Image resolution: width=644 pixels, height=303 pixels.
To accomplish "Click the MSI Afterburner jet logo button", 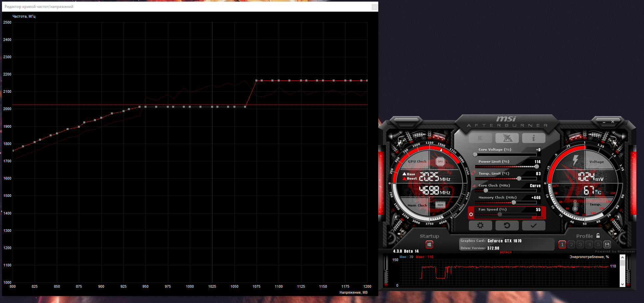I will click(x=507, y=138).
